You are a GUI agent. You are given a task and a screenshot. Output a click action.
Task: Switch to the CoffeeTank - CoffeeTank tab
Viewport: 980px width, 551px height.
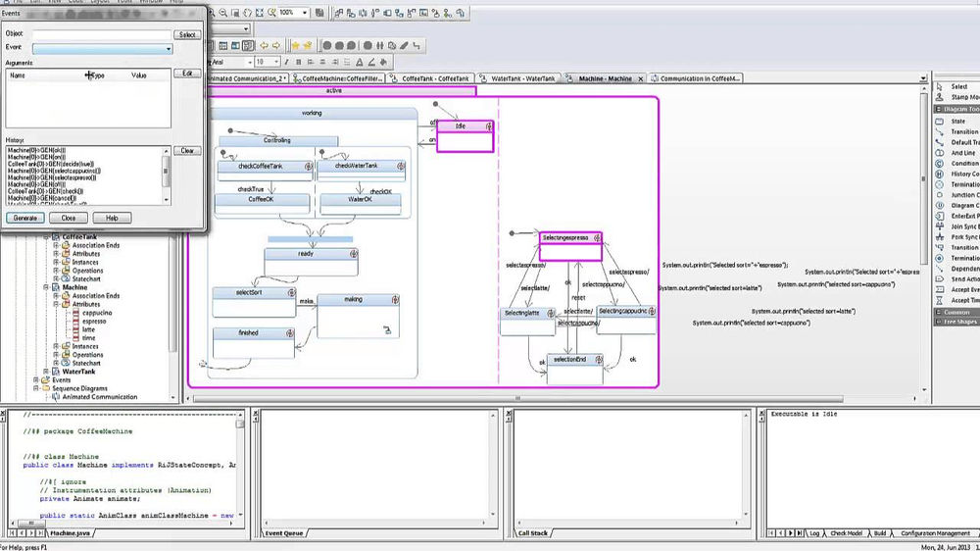pos(430,78)
